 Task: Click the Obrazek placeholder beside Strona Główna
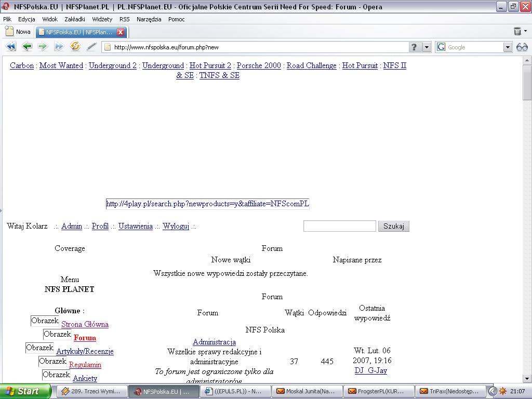pyautogui.click(x=45, y=321)
